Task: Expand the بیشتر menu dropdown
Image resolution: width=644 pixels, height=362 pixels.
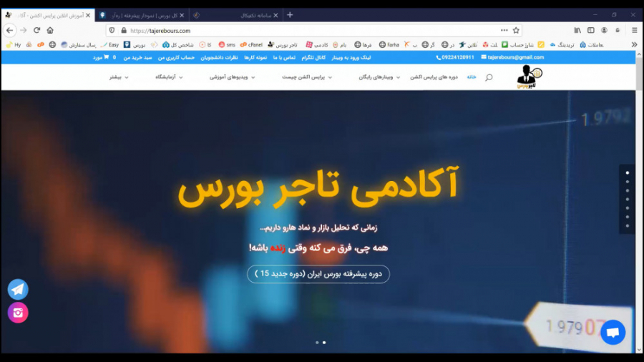Action: 119,77
